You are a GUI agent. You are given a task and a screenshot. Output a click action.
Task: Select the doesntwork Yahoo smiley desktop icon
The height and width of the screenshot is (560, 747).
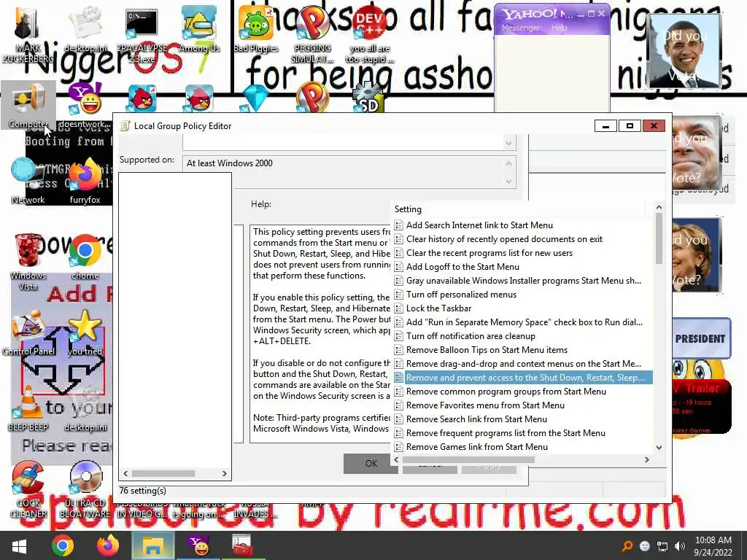tap(85, 106)
